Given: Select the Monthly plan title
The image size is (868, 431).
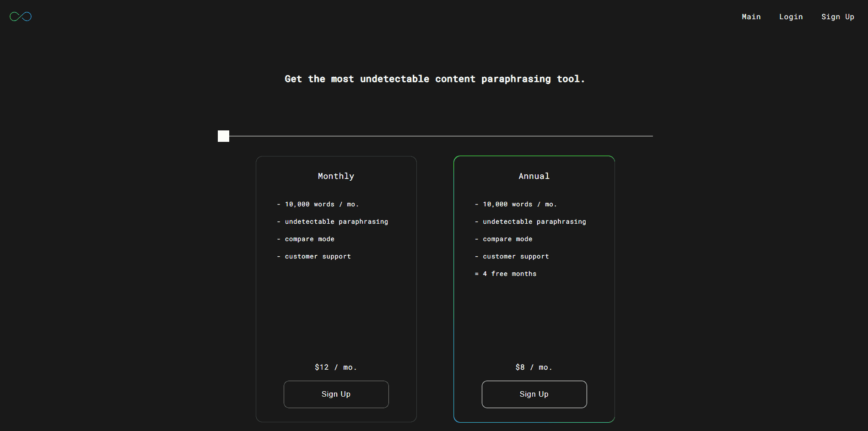Looking at the screenshot, I should click(336, 176).
